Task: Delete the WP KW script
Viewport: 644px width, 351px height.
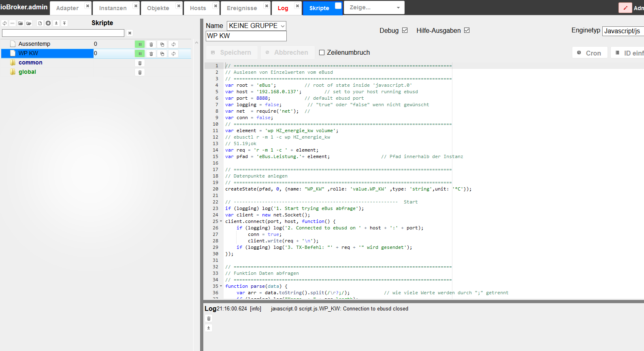Action: click(151, 54)
